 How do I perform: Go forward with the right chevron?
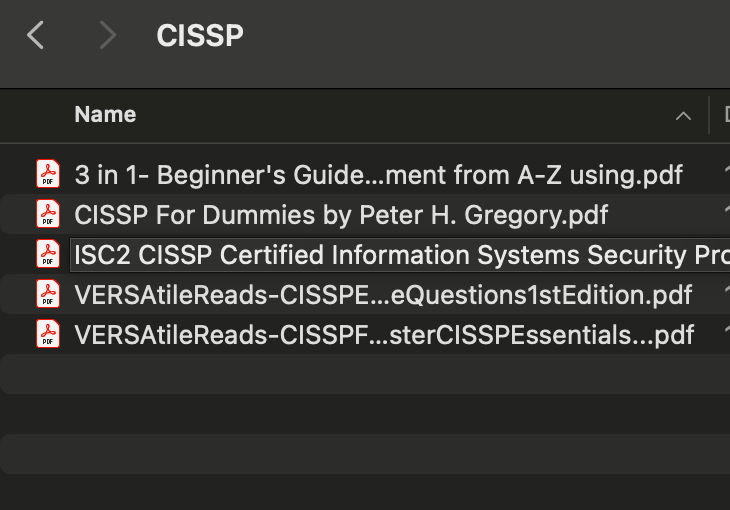tap(108, 35)
